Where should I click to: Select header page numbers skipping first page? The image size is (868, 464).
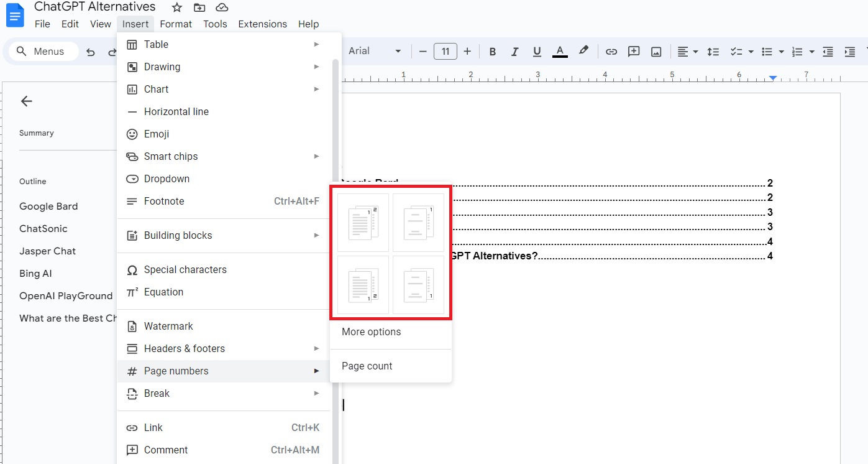(x=418, y=222)
